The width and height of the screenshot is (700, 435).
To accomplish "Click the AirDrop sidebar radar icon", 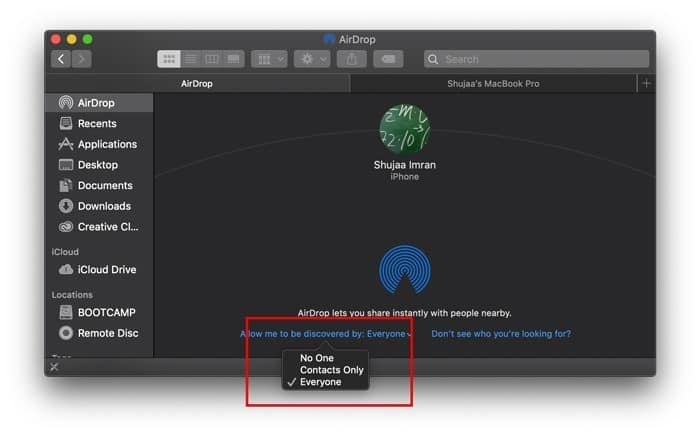I will 66,103.
